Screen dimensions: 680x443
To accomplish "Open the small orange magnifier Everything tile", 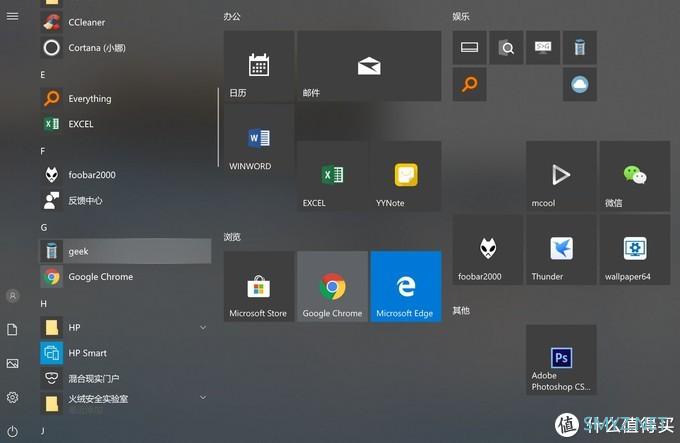I will (x=470, y=84).
